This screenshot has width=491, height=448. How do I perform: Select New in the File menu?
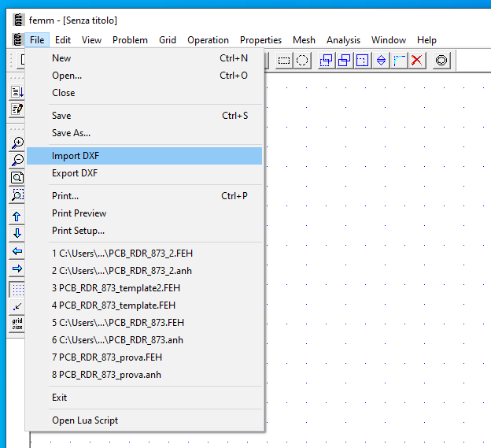144,58
